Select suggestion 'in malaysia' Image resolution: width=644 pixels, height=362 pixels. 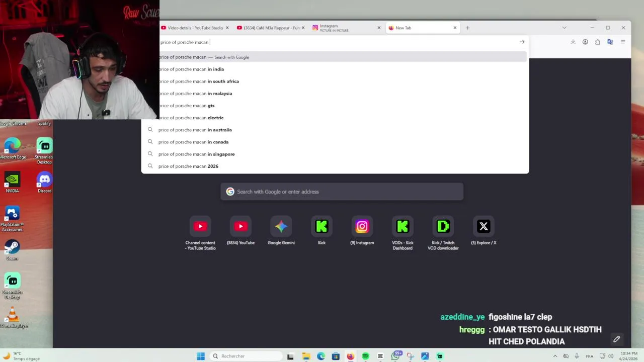343,94
